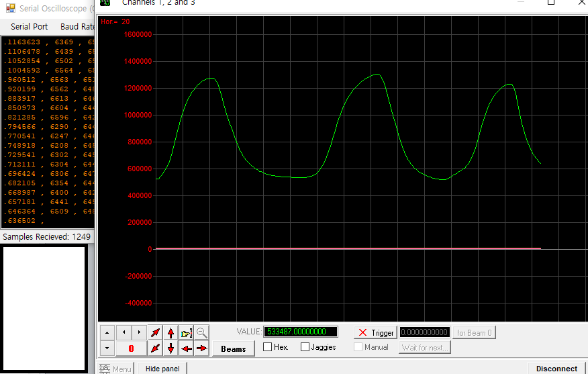Image resolution: width=588 pixels, height=374 pixels.
Task: Click the white empty text box
Action: 44,308
